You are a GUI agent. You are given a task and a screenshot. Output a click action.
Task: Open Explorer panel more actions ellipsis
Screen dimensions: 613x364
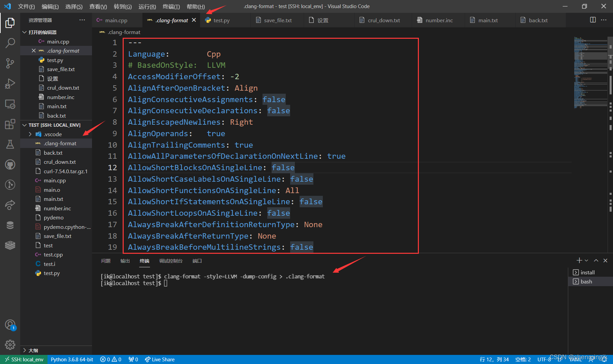click(x=82, y=20)
